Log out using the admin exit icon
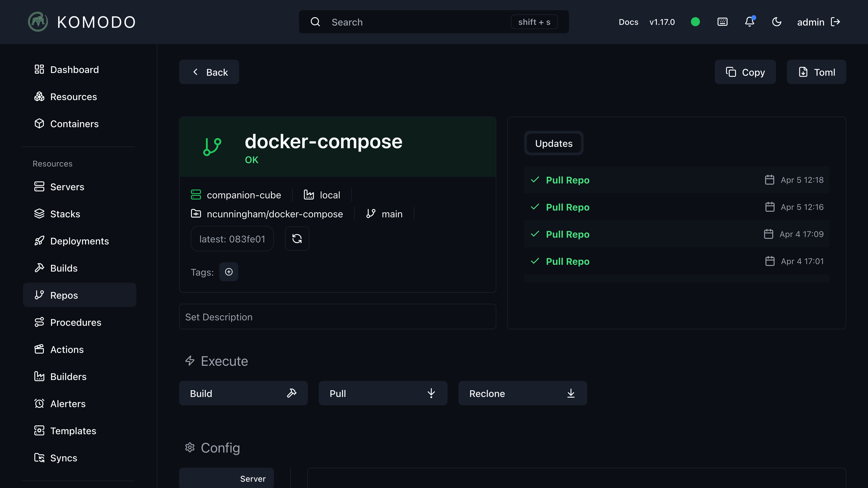 pos(836,22)
